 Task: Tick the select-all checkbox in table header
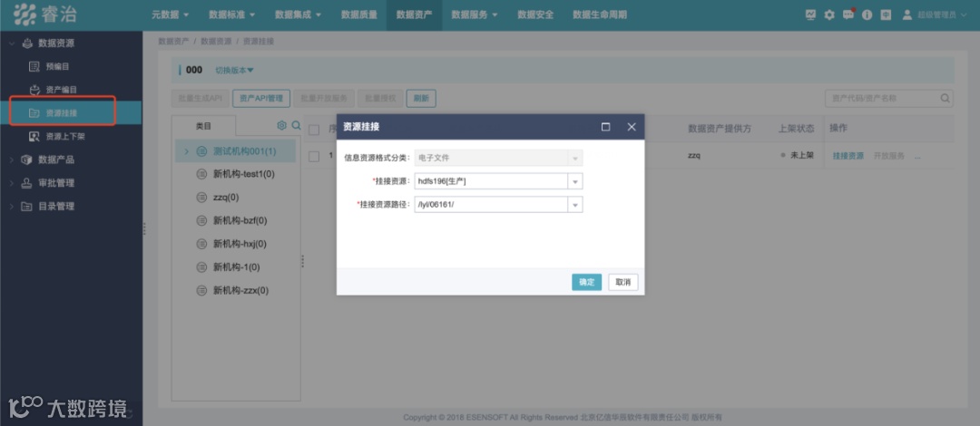314,130
